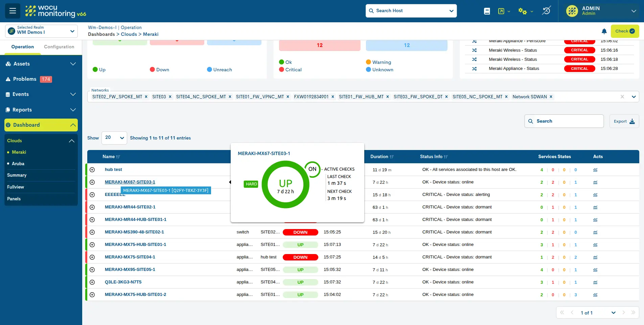This screenshot has width=644, height=325.
Task: Open the settings gears icon menu
Action: [523, 11]
